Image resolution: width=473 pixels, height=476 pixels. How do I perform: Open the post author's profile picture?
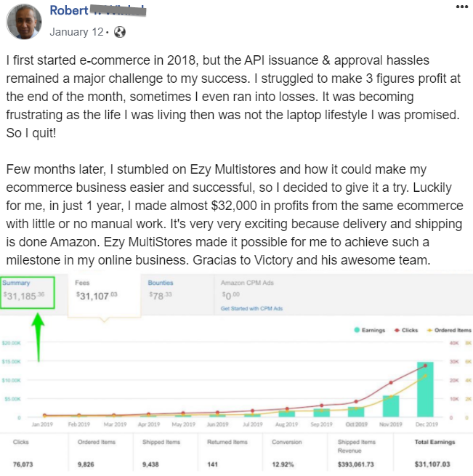[x=23, y=22]
